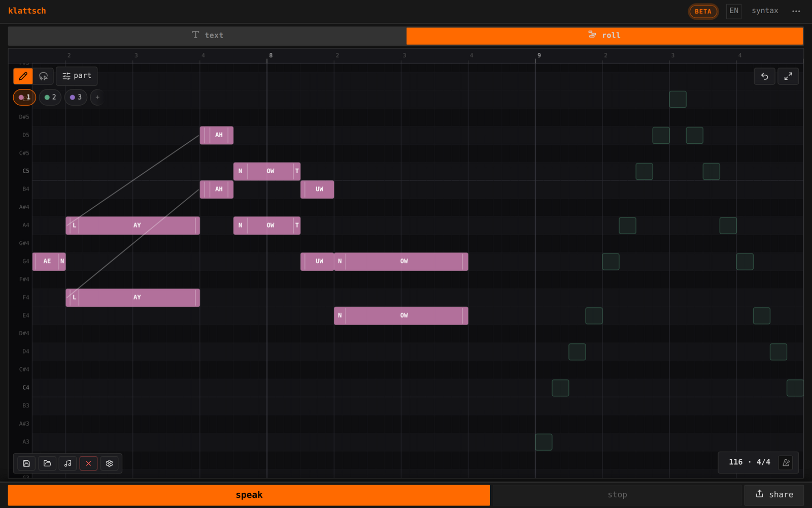This screenshot has height=508, width=812.
Task: Select voice part 3
Action: pyautogui.click(x=76, y=98)
